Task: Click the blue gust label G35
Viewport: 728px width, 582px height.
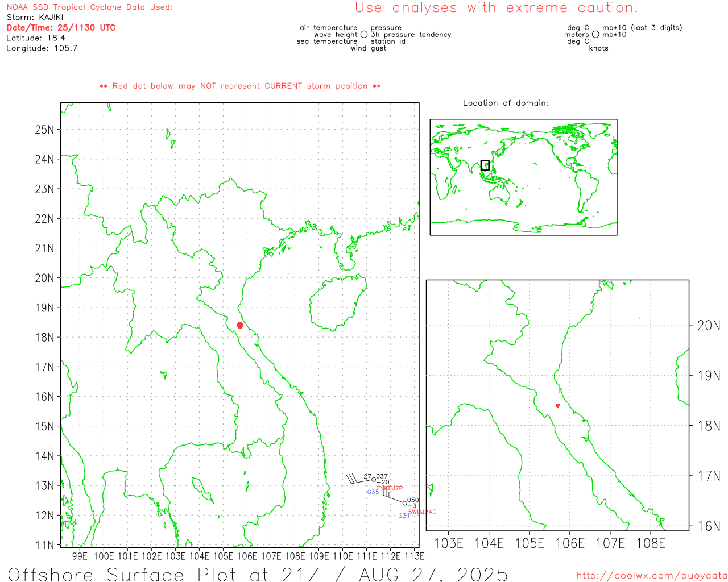Action: tap(373, 492)
